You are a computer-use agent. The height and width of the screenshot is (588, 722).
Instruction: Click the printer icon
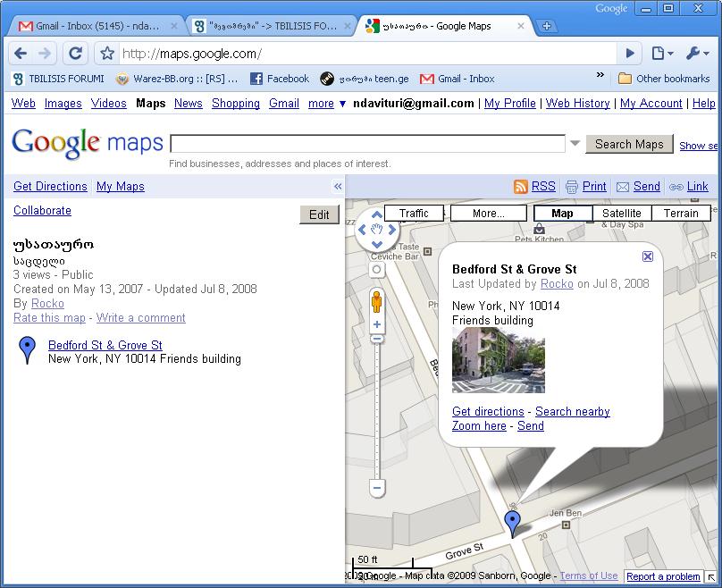click(571, 187)
